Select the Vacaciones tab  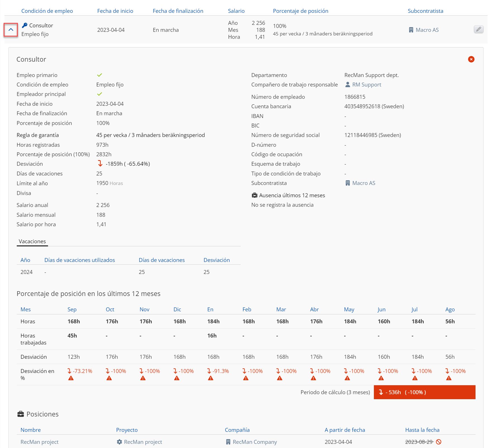click(32, 241)
